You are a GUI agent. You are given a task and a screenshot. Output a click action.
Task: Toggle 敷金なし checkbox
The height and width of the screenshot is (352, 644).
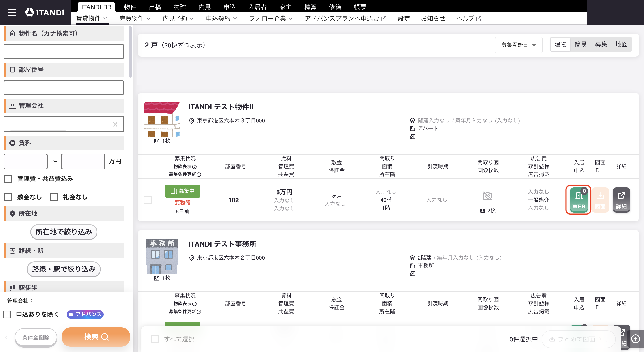tap(8, 197)
